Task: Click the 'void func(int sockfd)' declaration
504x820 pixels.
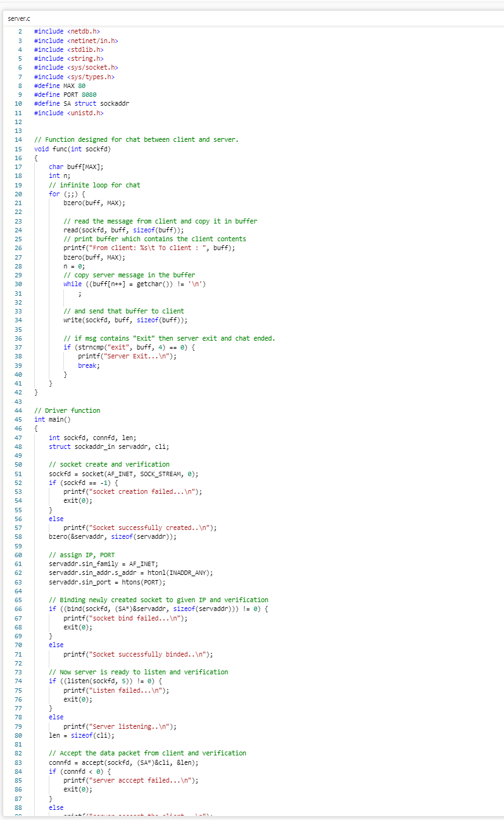Action: click(x=72, y=149)
